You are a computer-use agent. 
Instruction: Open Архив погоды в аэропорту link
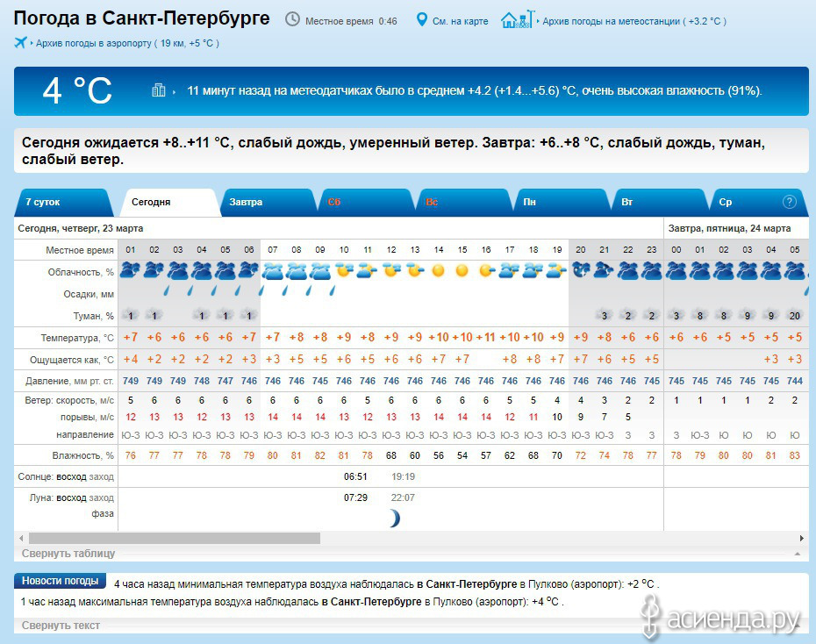(127, 43)
